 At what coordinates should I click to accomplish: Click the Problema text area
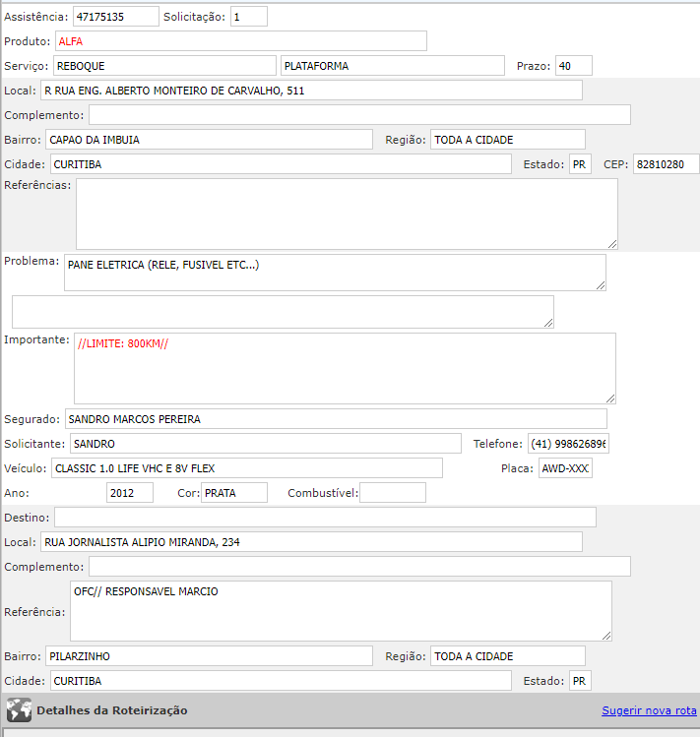(335, 273)
